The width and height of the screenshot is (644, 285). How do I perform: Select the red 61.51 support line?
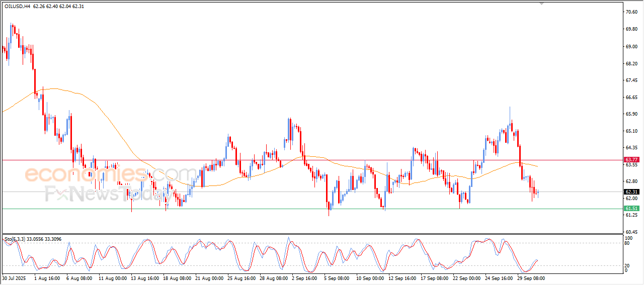tap(252, 209)
